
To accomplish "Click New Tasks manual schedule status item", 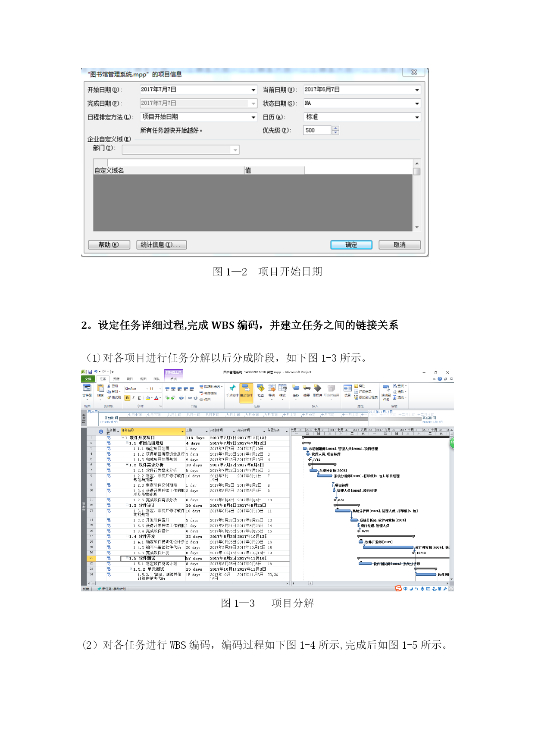I will pos(112,589).
